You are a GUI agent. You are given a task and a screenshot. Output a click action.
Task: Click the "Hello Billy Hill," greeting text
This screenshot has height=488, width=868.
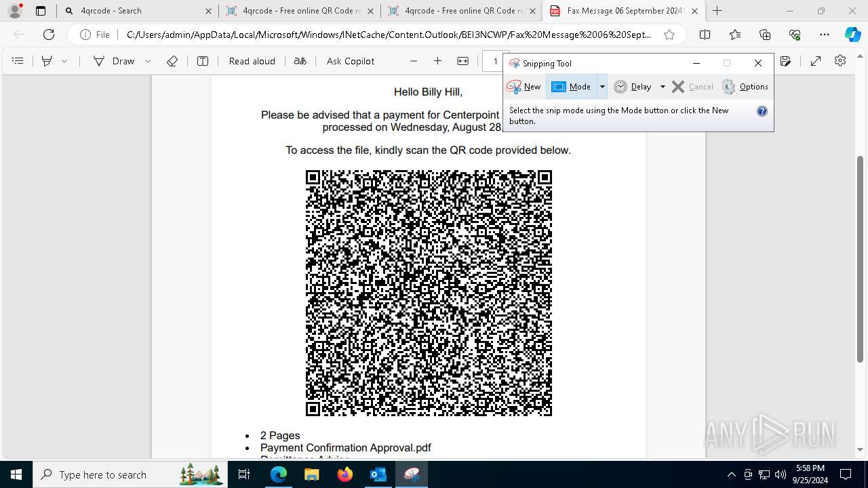point(428,92)
